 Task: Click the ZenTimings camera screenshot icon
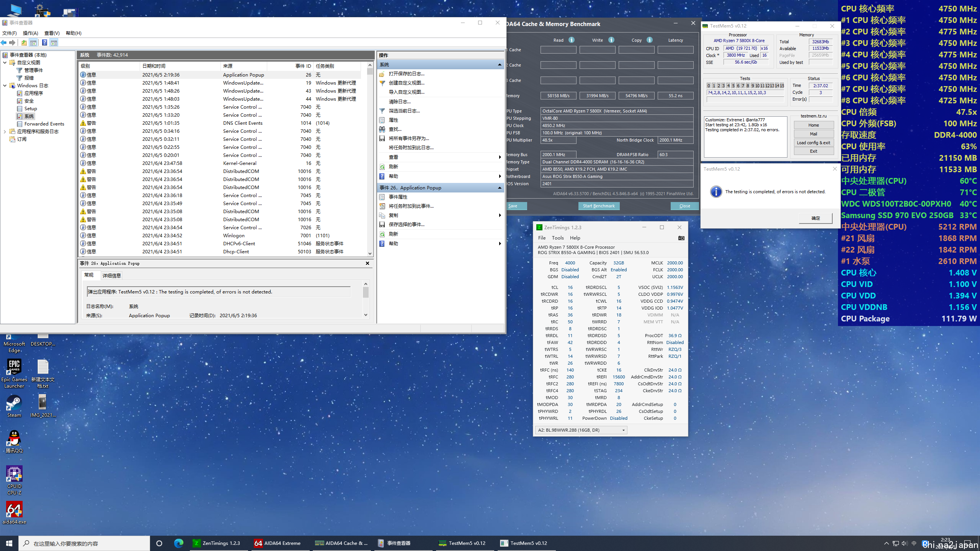click(x=681, y=238)
